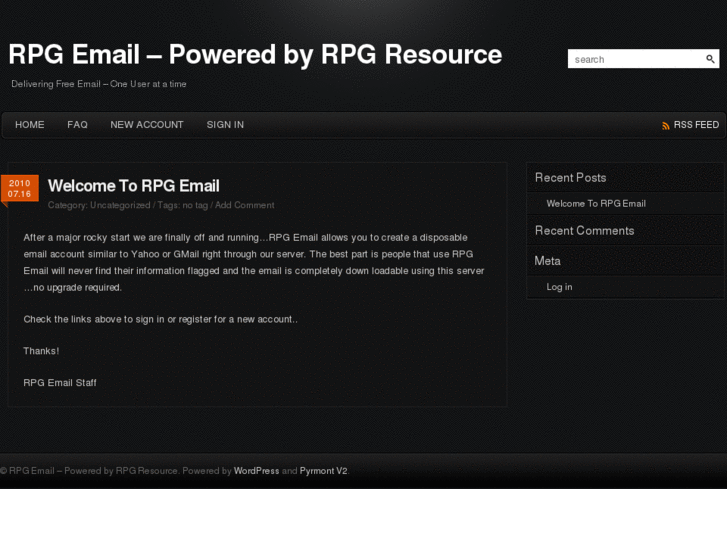The image size is (727, 545).
Task: Open the RSS FEED link
Action: (696, 125)
